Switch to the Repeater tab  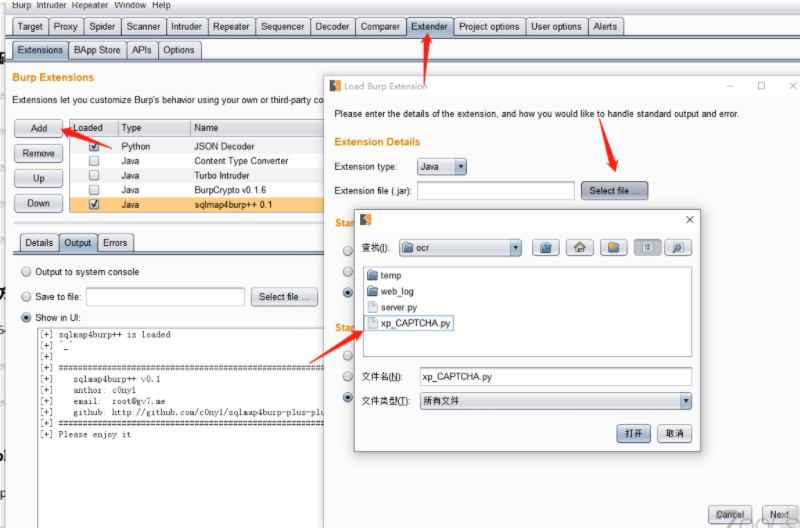(x=231, y=27)
